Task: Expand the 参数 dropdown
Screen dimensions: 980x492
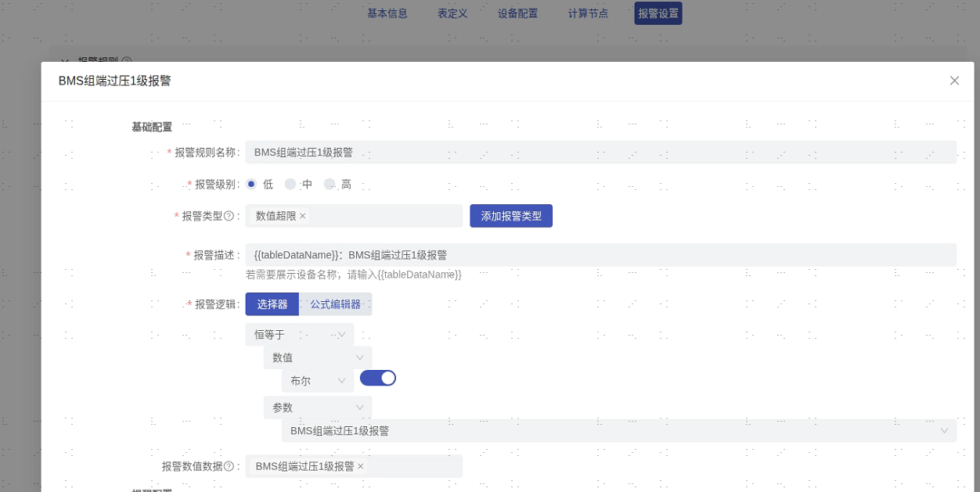Action: (x=317, y=408)
